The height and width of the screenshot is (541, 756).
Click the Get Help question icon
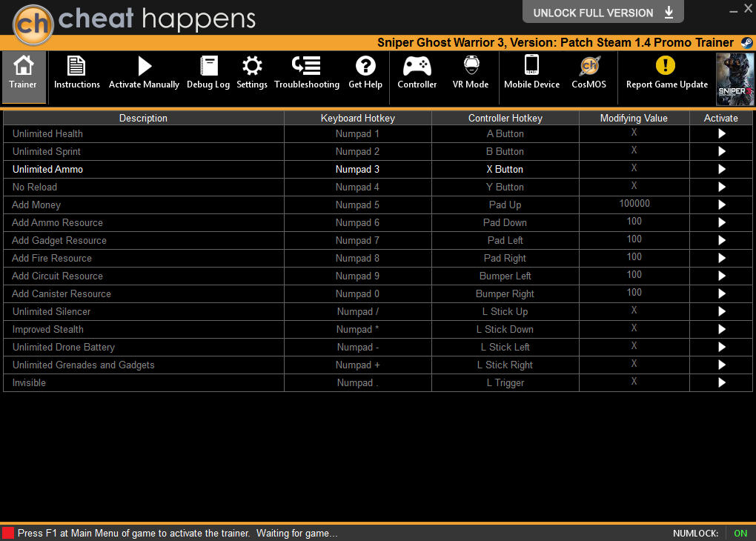pyautogui.click(x=365, y=67)
